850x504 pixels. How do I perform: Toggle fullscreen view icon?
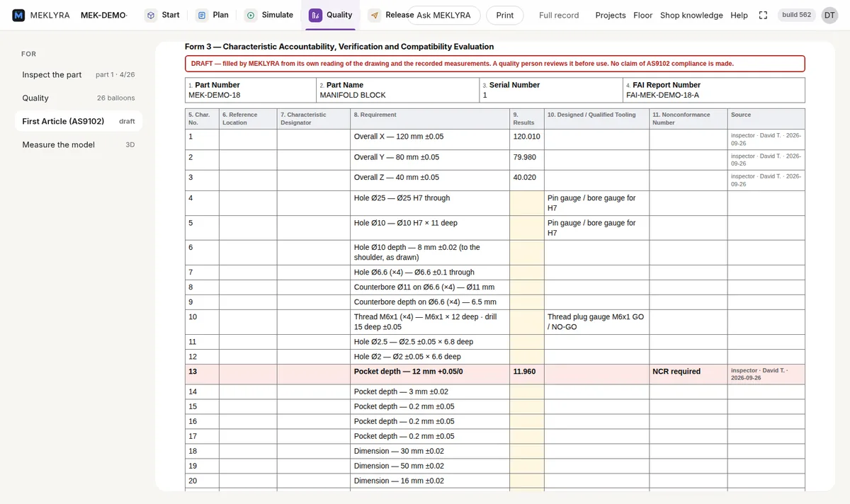[x=763, y=15]
